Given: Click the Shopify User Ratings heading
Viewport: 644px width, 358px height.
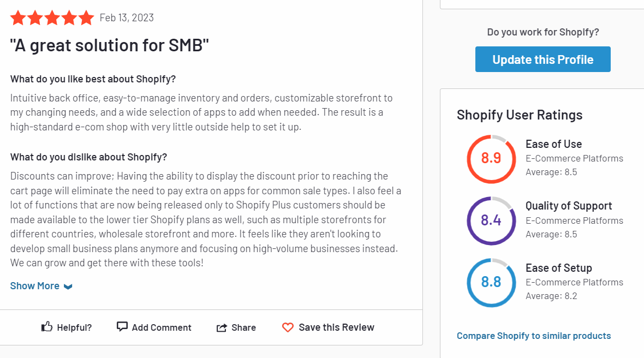Looking at the screenshot, I should [x=520, y=115].
